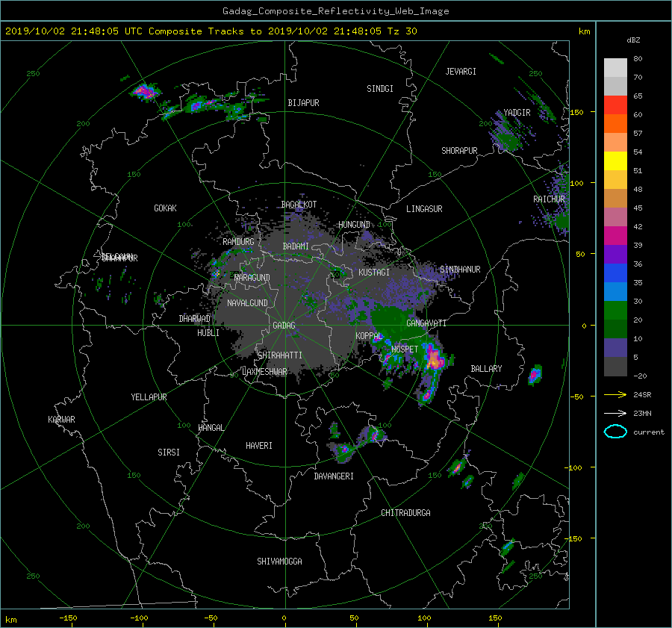Click the intense storm cell east of HOSPET
The image size is (672, 628).
(435, 358)
